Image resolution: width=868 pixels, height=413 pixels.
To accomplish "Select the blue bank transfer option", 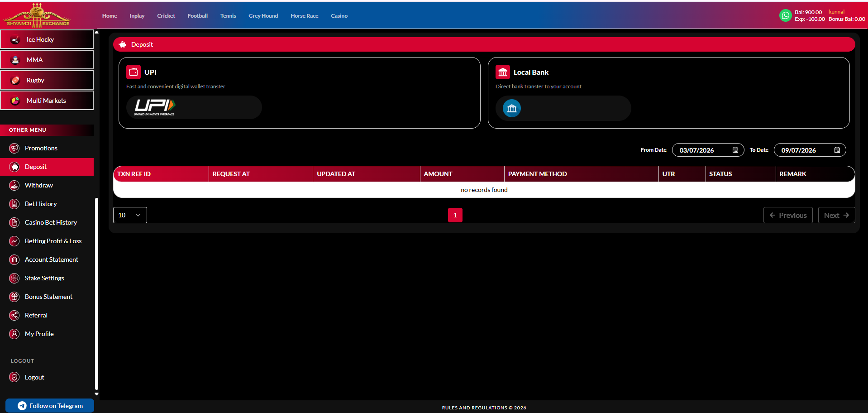I will [563, 108].
